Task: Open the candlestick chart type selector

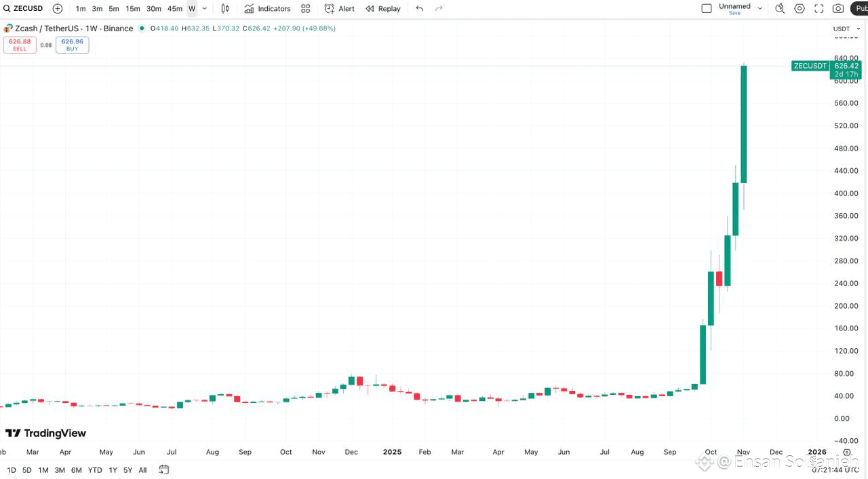Action: coord(225,9)
